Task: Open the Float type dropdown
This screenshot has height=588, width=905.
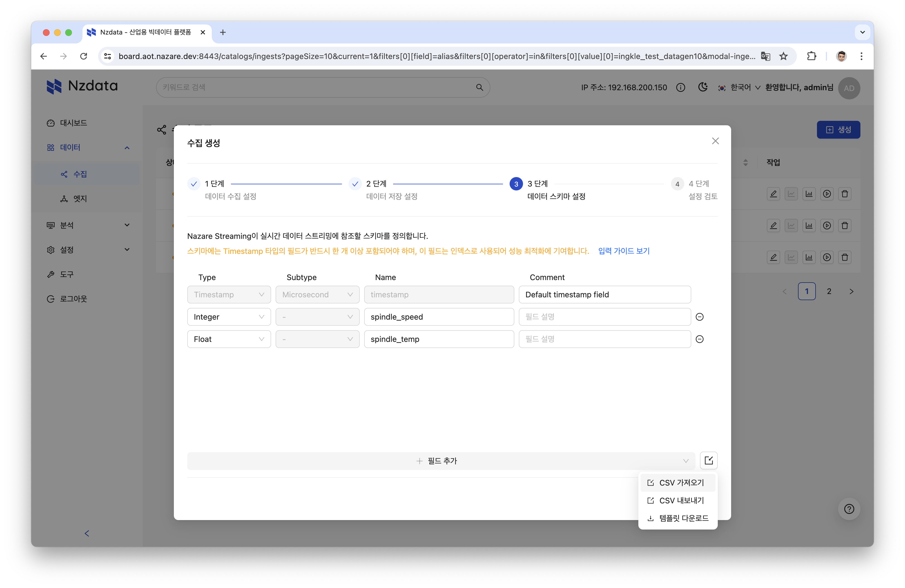Action: coord(229,339)
